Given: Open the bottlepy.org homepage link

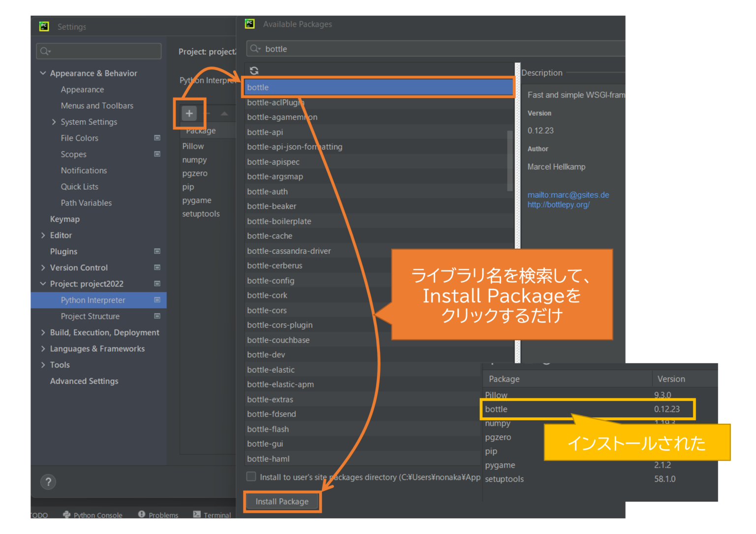Looking at the screenshot, I should [558, 205].
